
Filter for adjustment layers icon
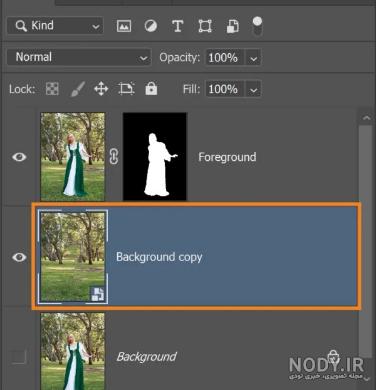[x=151, y=26]
